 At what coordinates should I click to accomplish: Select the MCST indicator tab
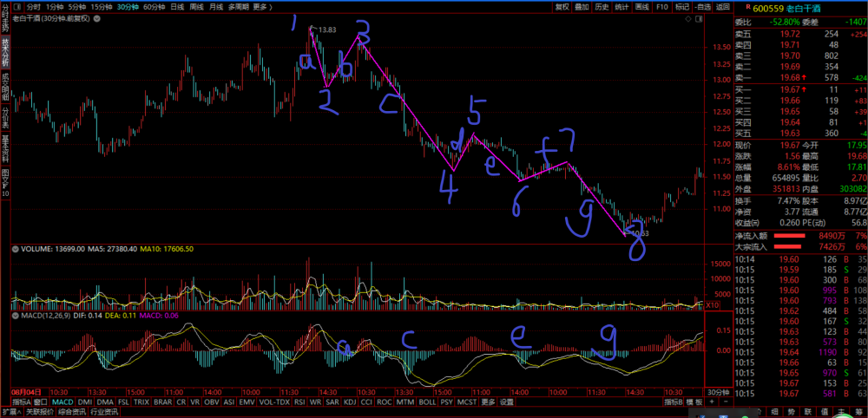point(468,402)
